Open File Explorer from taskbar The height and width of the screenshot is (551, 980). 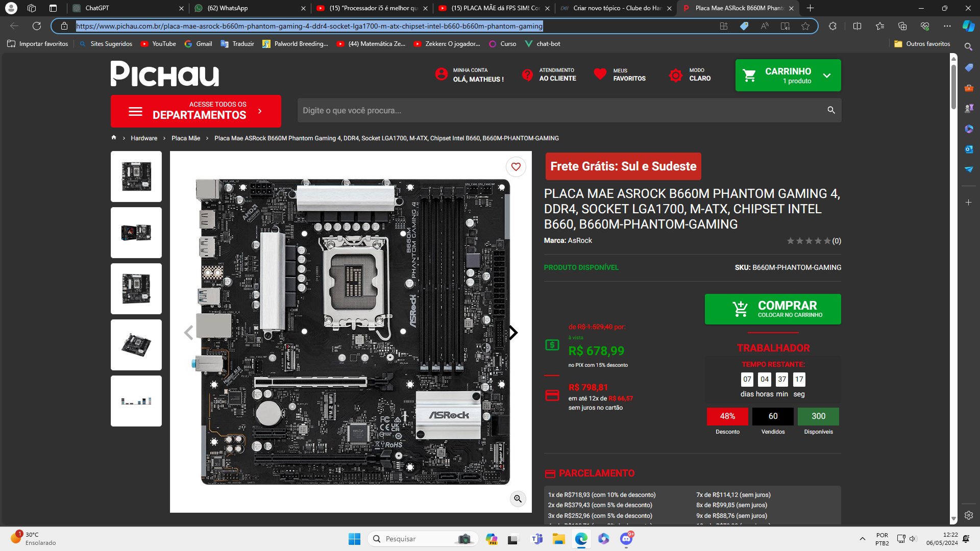[558, 539]
